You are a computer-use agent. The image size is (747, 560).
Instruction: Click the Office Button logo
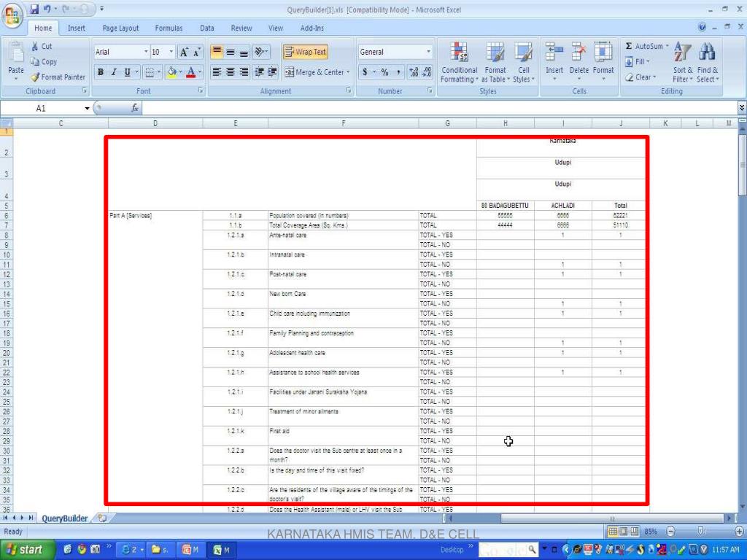[13, 15]
